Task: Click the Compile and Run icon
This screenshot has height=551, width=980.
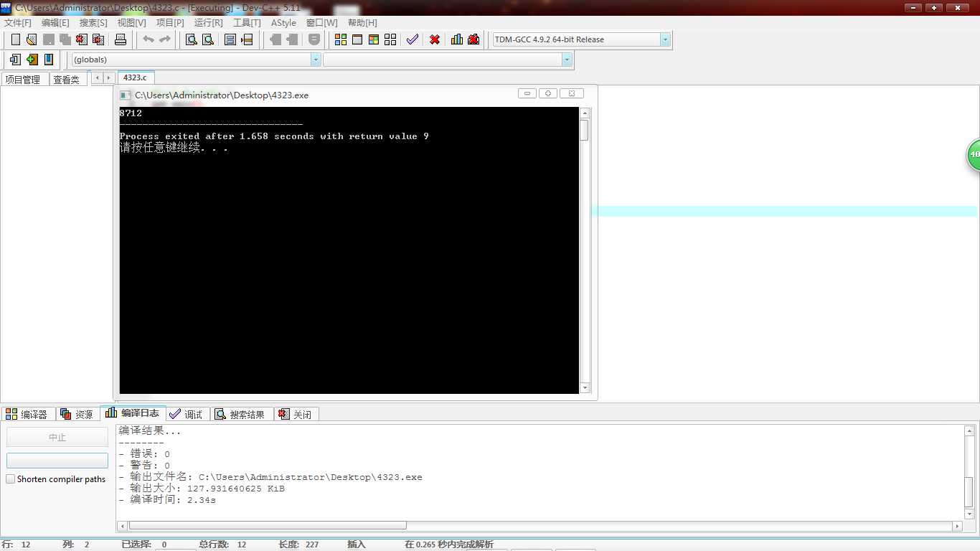Action: pos(374,39)
